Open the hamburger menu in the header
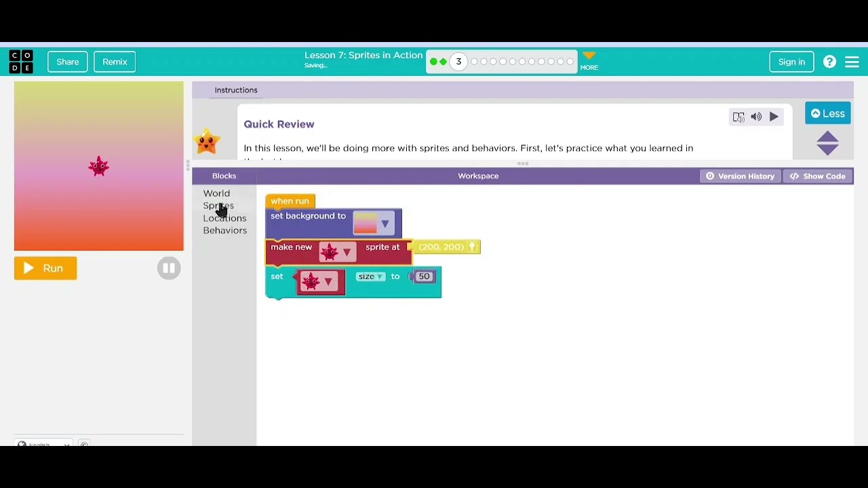The image size is (868, 488). 852,62
